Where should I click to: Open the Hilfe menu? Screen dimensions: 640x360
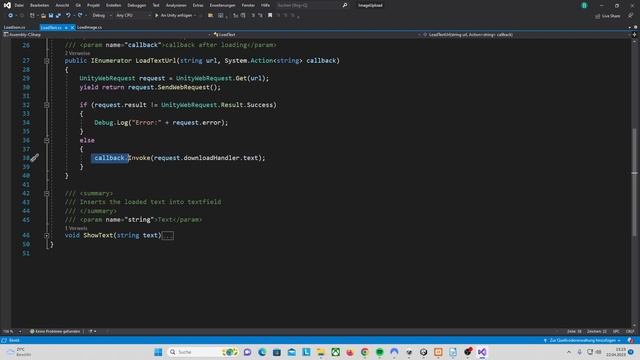tap(265, 5)
